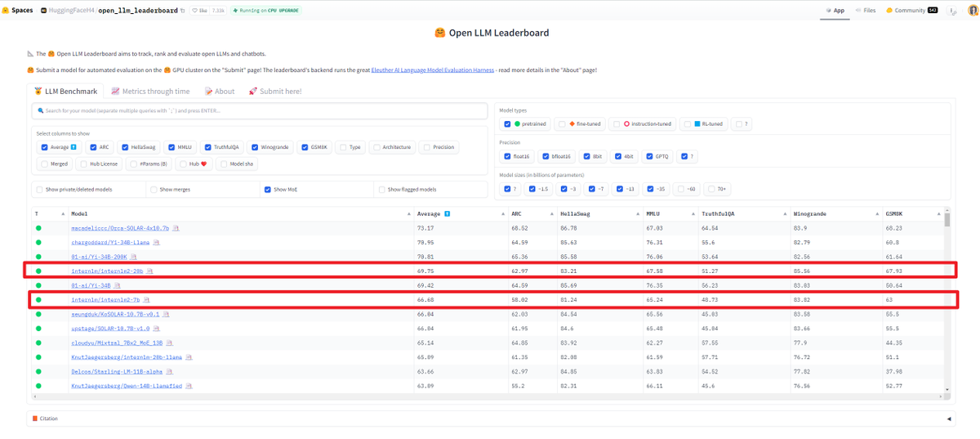Open the KnutJaegersberg/internlm-20b-llama model link
The height and width of the screenshot is (439, 980).
(126, 357)
